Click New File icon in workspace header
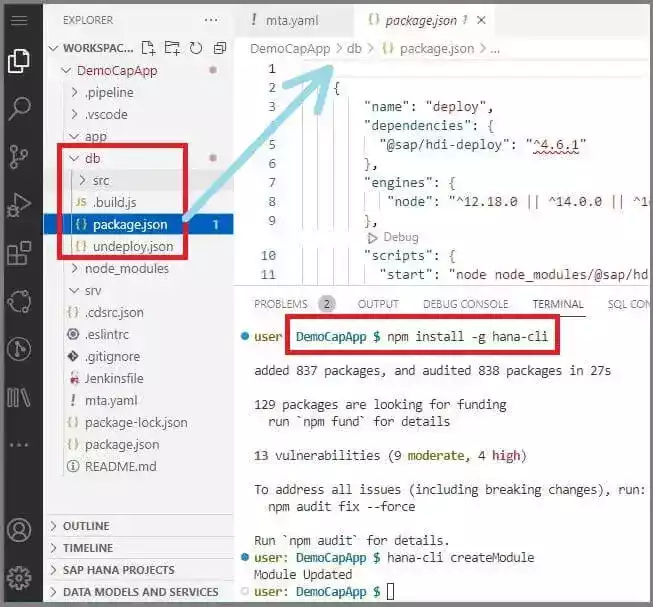Image resolution: width=653 pixels, height=607 pixels. (148, 48)
